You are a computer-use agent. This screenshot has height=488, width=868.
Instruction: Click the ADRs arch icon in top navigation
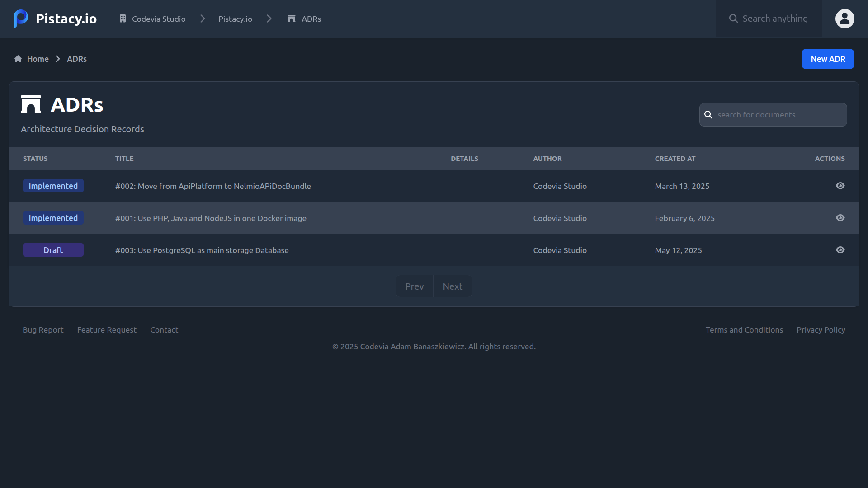click(292, 19)
